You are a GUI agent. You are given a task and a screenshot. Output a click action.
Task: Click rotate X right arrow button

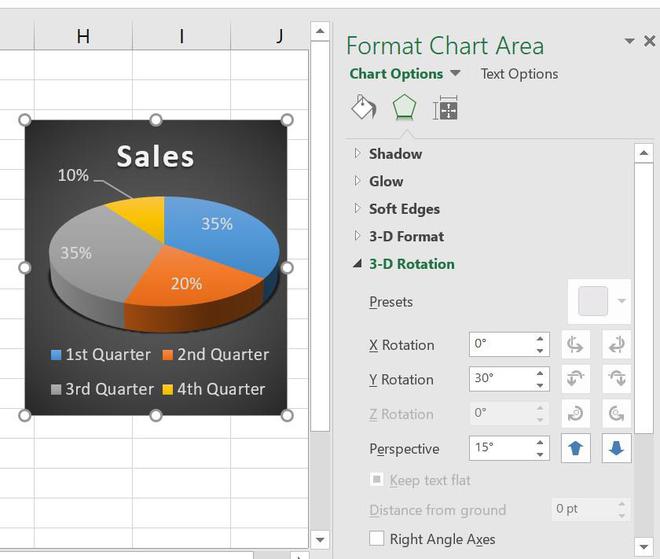coord(616,345)
